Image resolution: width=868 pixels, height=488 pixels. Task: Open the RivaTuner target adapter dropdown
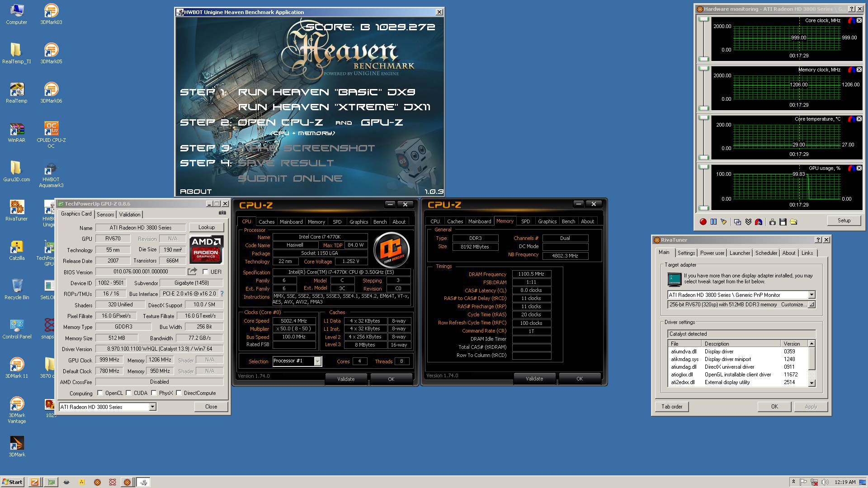click(811, 295)
